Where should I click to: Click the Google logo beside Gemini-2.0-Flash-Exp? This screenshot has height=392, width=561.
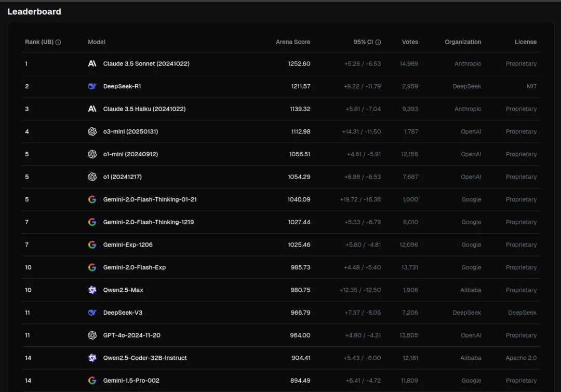pyautogui.click(x=92, y=267)
